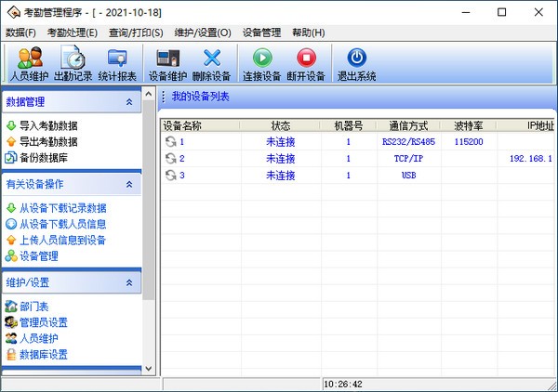Image resolution: width=558 pixels, height=392 pixels.
Task: Open 统计报表 from the toolbar
Action: pyautogui.click(x=117, y=64)
